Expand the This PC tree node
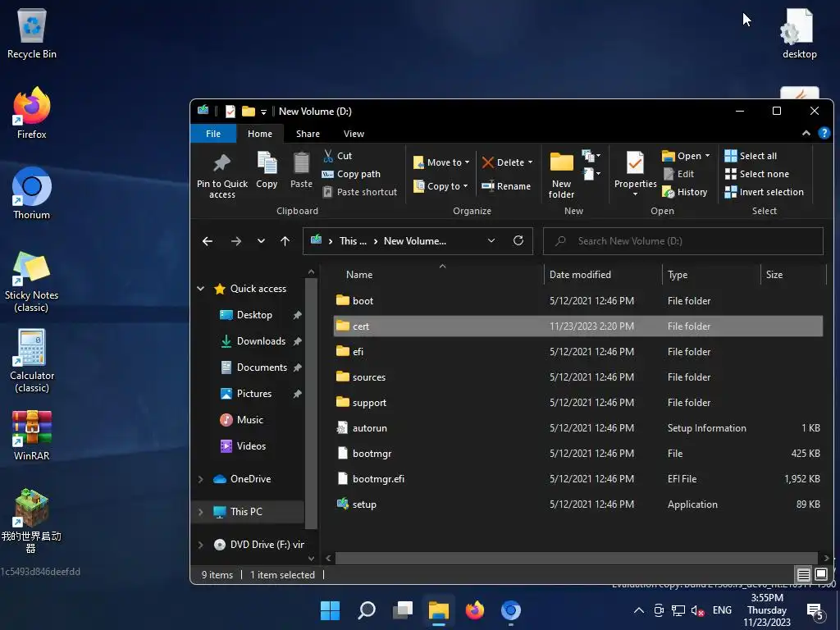 (200, 512)
